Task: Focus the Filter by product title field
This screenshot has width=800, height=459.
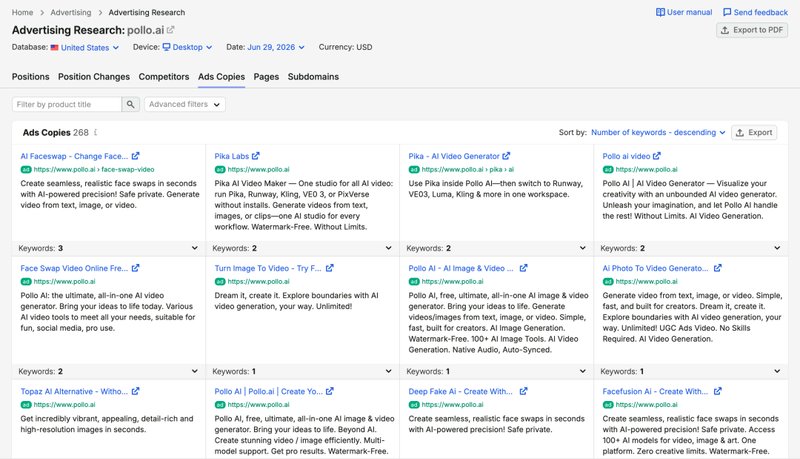Action: coord(67,105)
